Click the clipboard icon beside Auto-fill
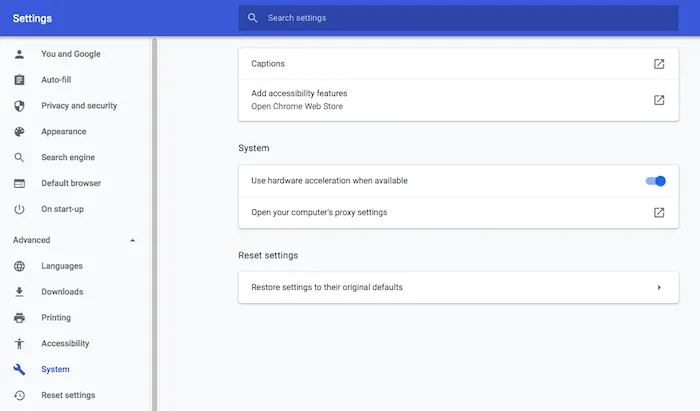Image resolution: width=700 pixels, height=411 pixels. click(x=19, y=80)
